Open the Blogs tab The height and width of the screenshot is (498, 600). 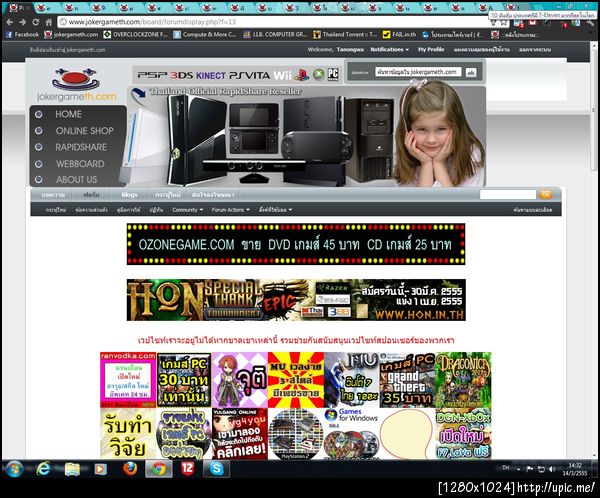click(129, 194)
